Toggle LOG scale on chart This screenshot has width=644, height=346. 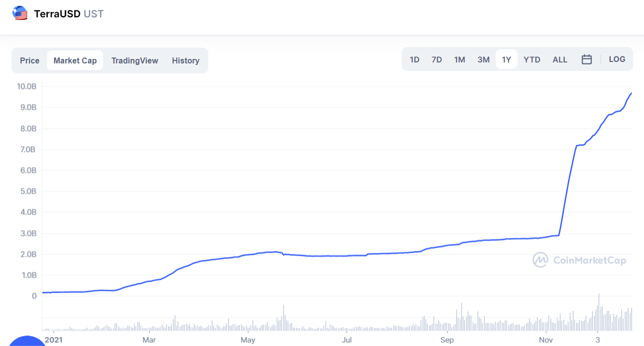click(617, 59)
